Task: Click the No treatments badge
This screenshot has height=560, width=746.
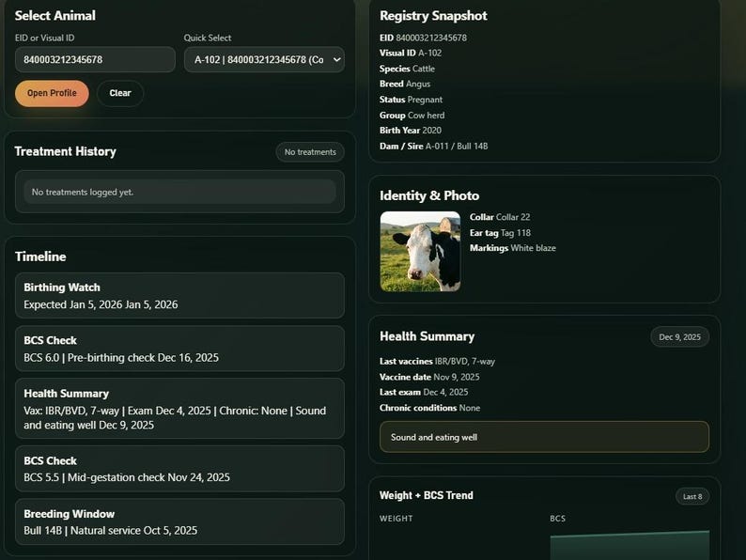Action: point(310,152)
